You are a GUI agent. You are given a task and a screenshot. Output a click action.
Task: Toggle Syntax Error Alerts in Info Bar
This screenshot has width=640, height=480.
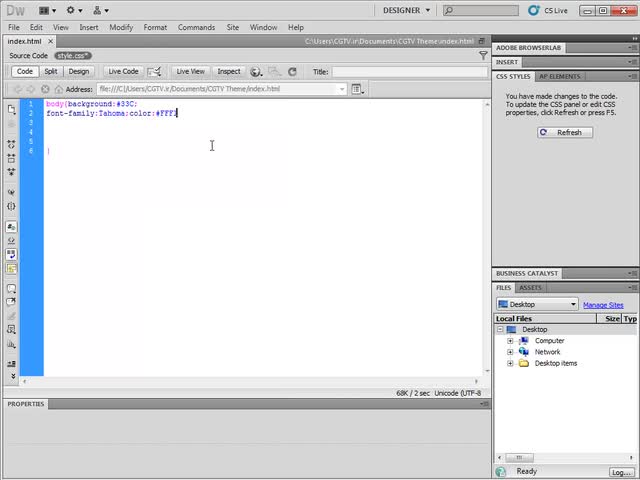11,268
